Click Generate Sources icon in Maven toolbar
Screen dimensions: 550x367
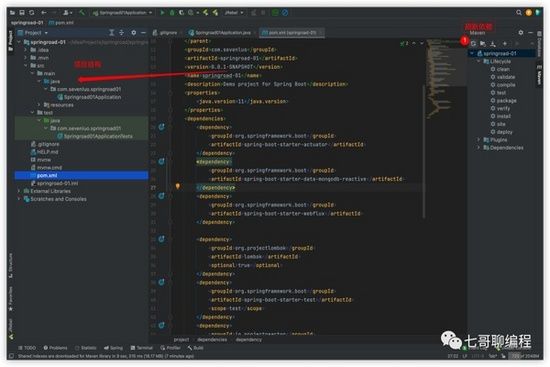(483, 44)
